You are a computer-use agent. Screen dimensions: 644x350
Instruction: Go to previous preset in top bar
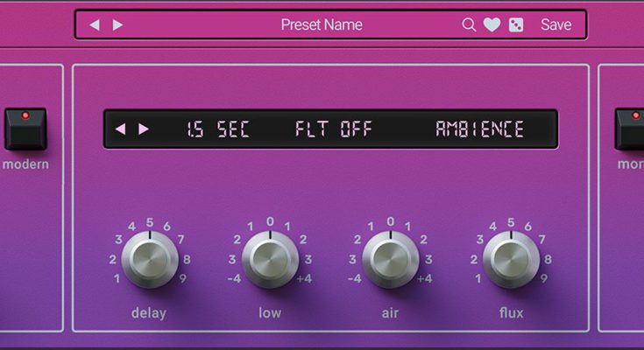coord(95,25)
